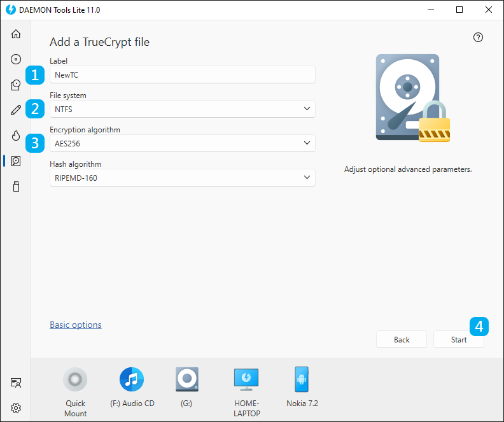Image resolution: width=504 pixels, height=422 pixels.
Task: Select the HOME-LAPTOP device icon
Action: 246,379
